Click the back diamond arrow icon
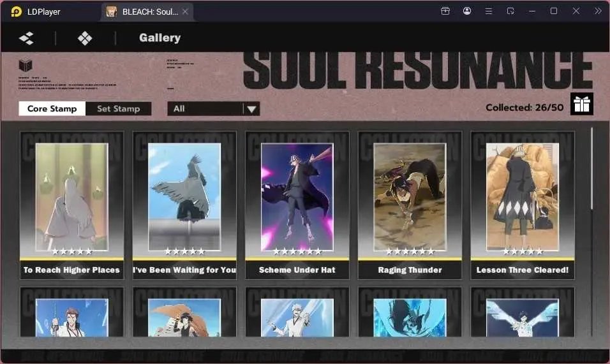610x364 pixels. click(26, 38)
